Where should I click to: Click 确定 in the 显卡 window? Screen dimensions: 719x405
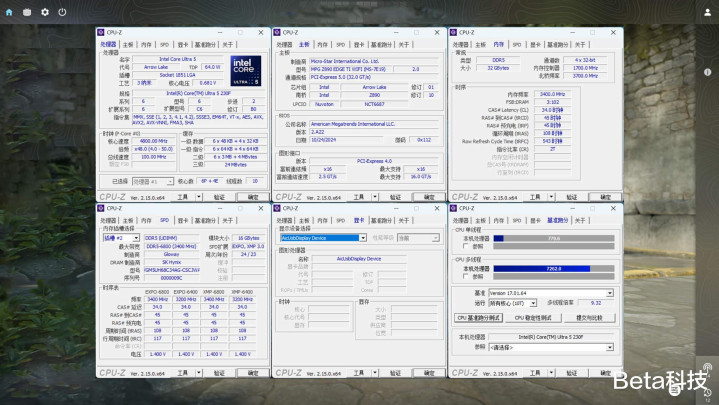click(429, 373)
